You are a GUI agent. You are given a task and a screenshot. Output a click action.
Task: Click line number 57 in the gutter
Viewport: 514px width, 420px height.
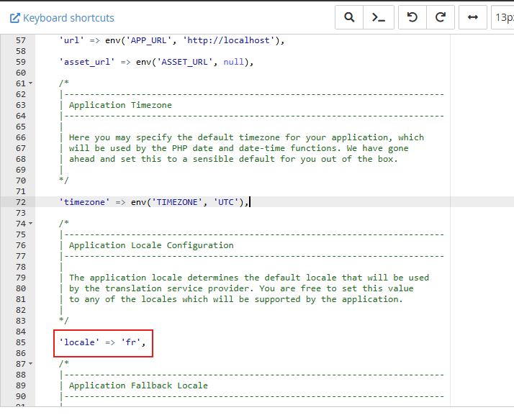(20, 40)
